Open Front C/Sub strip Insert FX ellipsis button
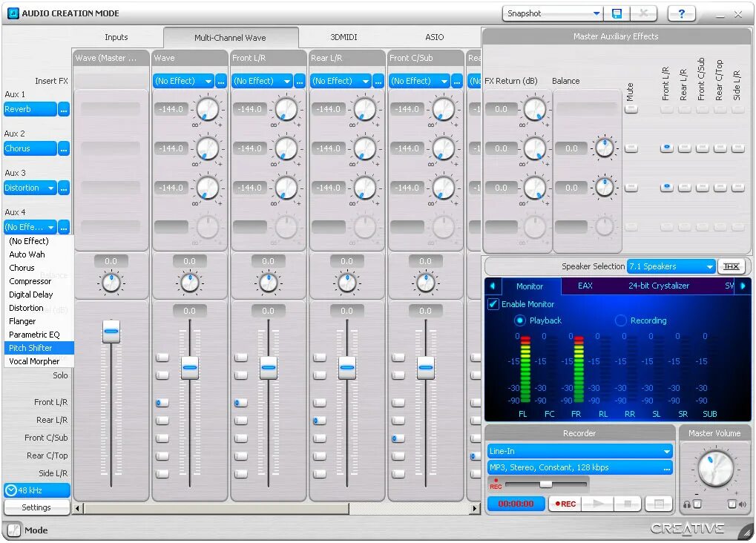 coord(456,81)
